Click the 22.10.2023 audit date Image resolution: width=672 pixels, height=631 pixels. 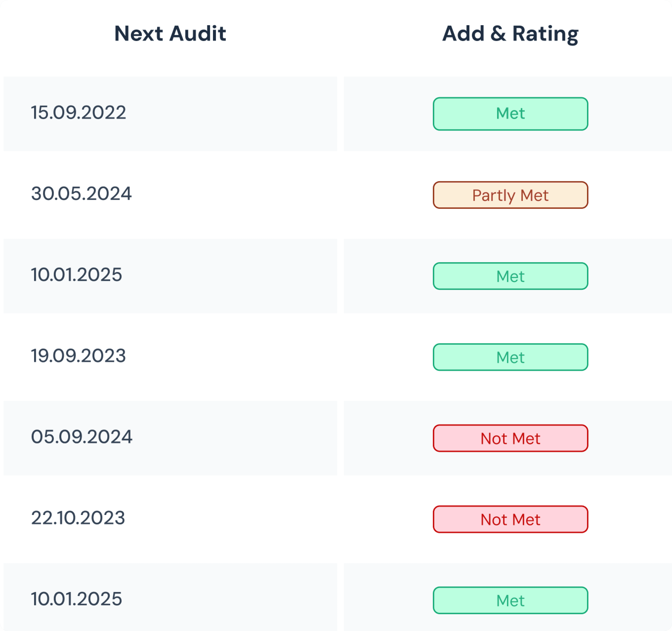click(78, 518)
